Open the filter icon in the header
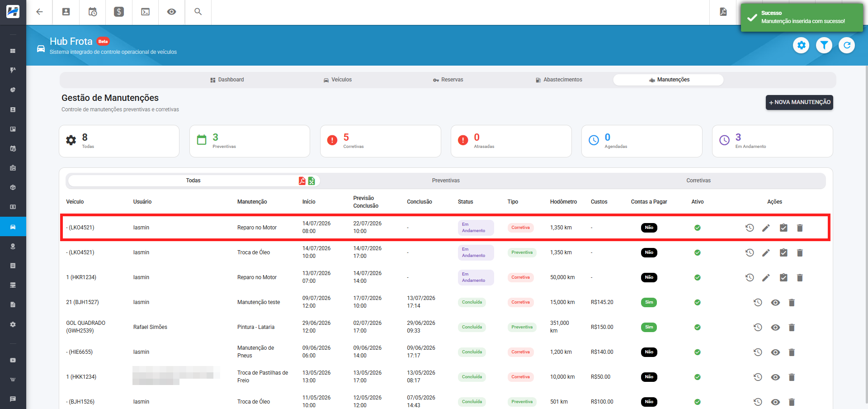868x409 pixels. point(824,45)
